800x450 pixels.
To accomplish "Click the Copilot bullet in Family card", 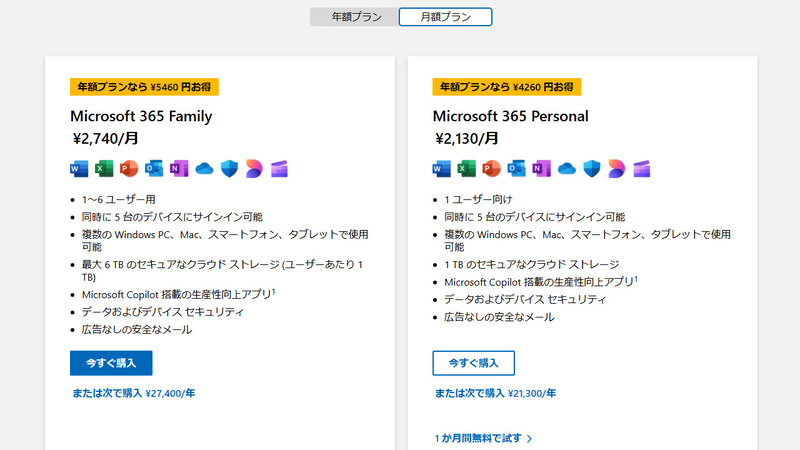I will click(x=179, y=294).
